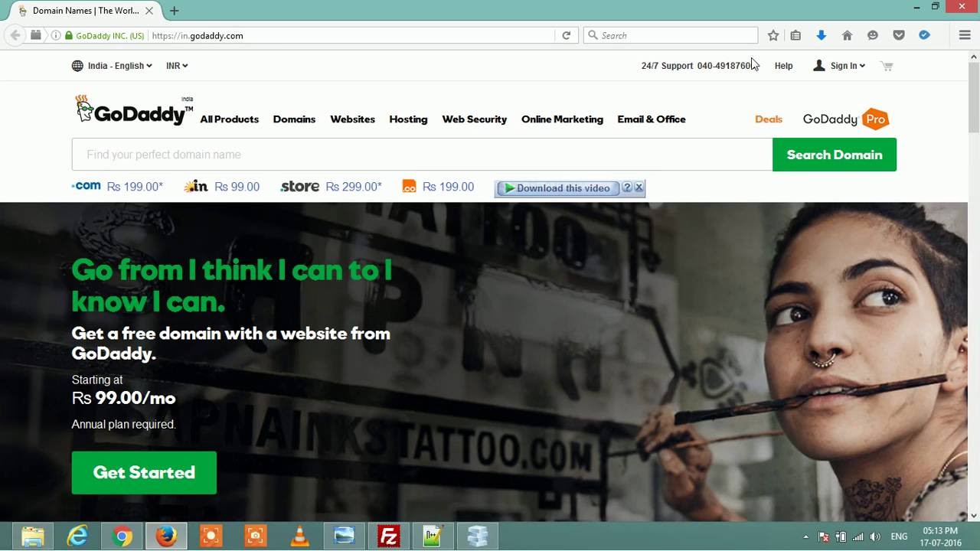This screenshot has height=551, width=980.
Task: Open Websites menu
Action: (x=352, y=119)
